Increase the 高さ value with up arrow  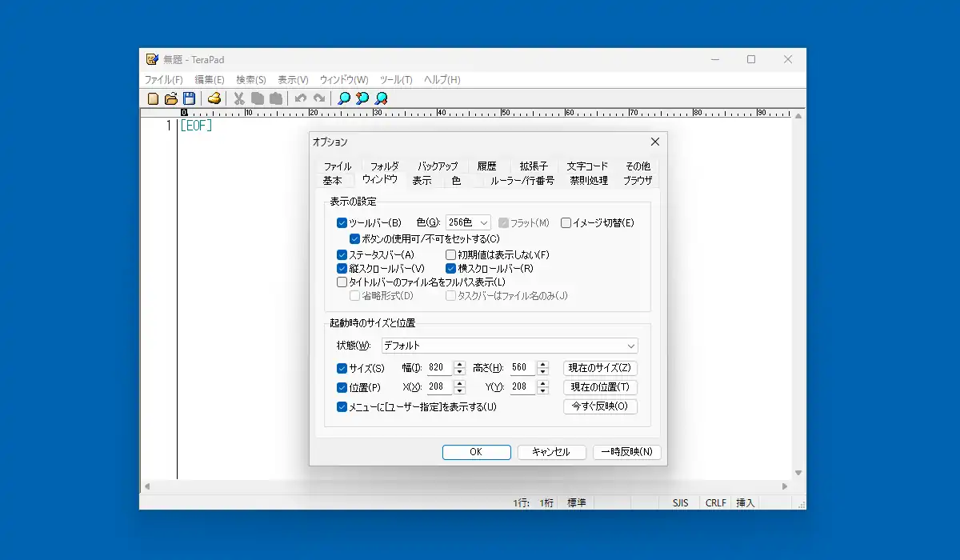pyautogui.click(x=542, y=365)
